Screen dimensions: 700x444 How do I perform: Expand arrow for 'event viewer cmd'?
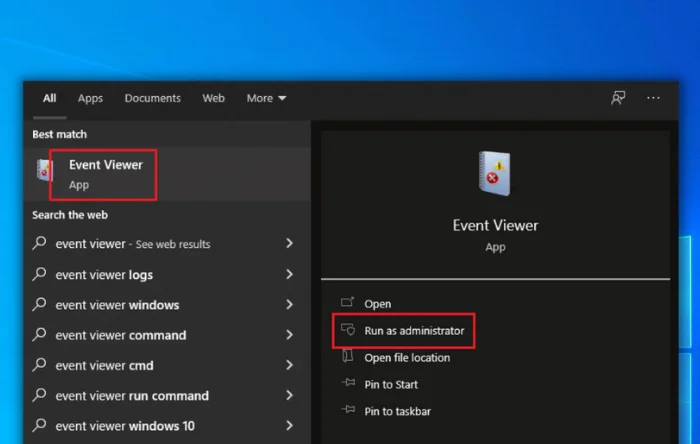(289, 365)
